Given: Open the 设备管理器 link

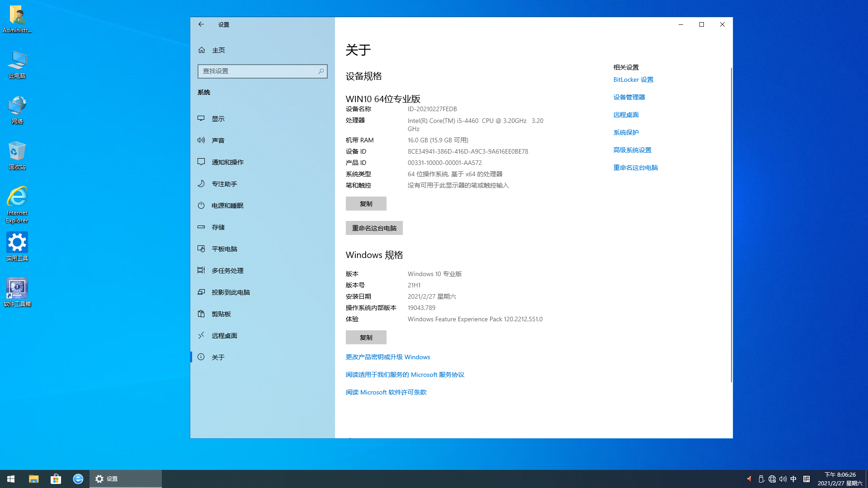Looking at the screenshot, I should 629,97.
